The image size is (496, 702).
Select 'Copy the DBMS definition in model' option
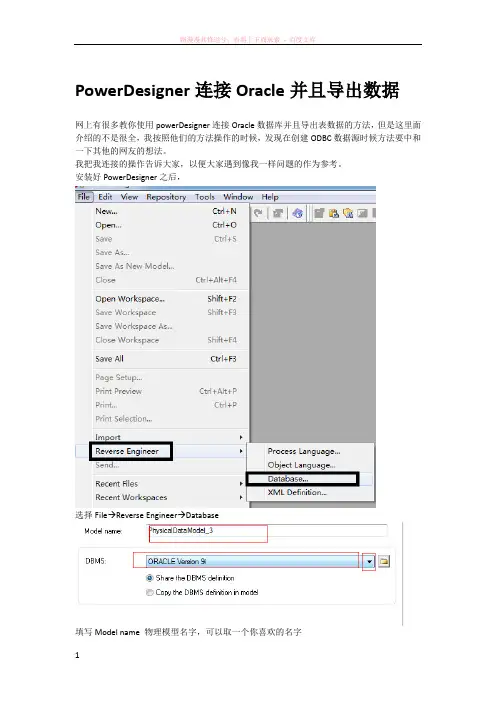pyautogui.click(x=150, y=592)
